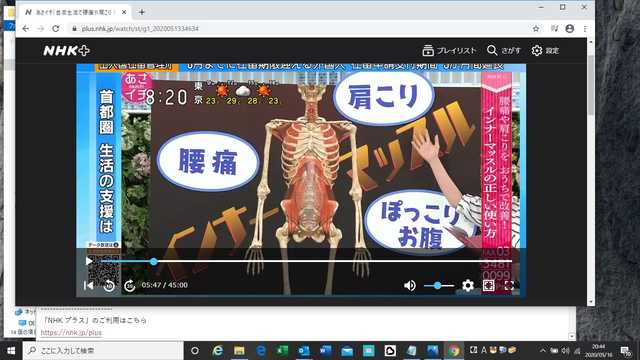Viewport: 640px width, 360px height.
Task: Mute the video player volume
Action: pyautogui.click(x=409, y=285)
